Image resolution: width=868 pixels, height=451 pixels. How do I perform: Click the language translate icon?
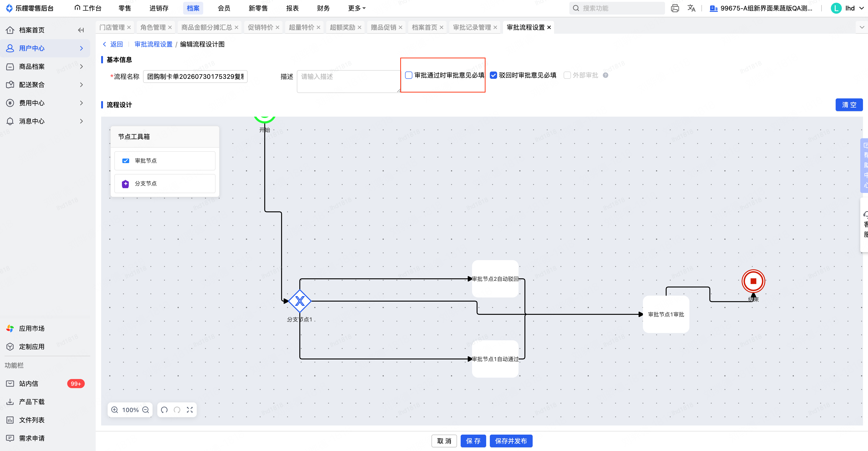pyautogui.click(x=691, y=8)
